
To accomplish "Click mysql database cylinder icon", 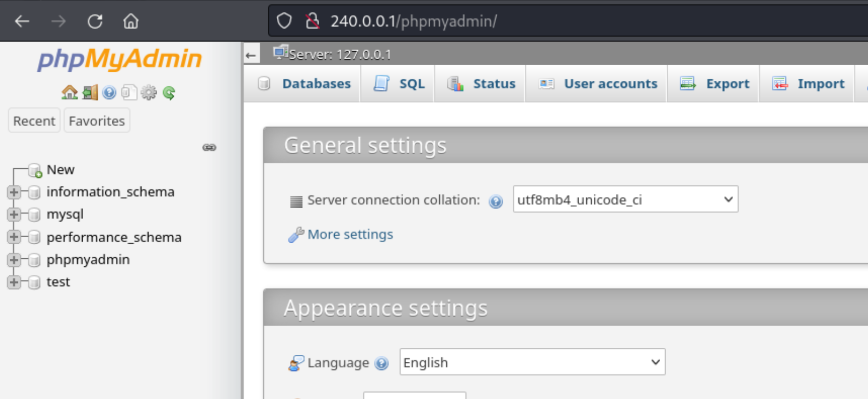I will (x=34, y=215).
